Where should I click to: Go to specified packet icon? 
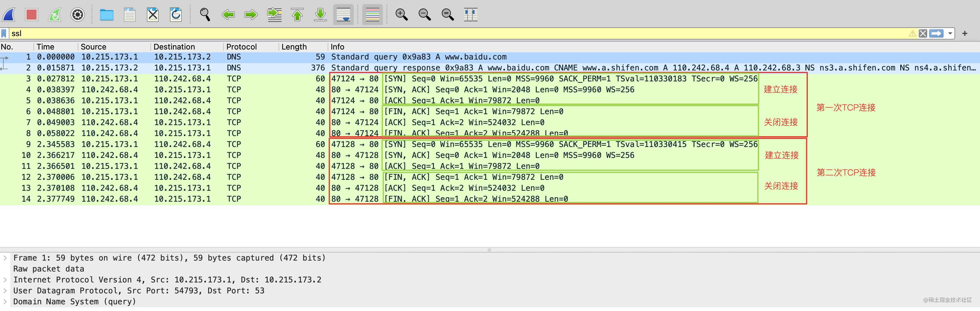coord(274,15)
